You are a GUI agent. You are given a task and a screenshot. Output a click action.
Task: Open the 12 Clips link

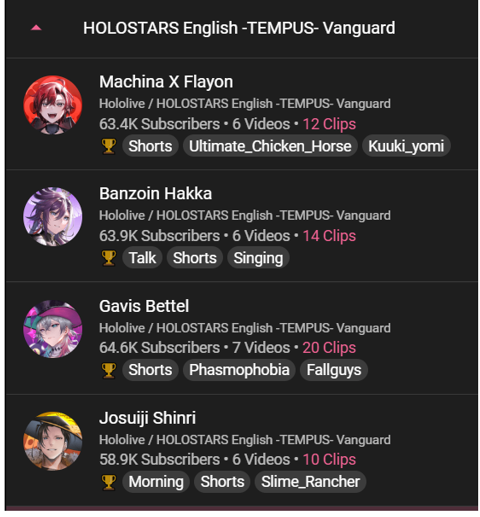[x=329, y=124]
